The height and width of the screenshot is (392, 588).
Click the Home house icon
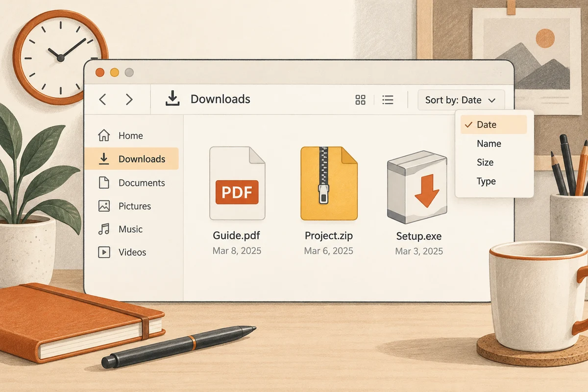[104, 135]
